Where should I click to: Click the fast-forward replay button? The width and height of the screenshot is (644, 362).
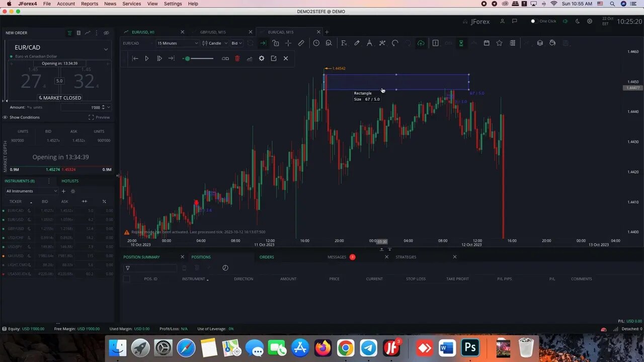tap(159, 58)
